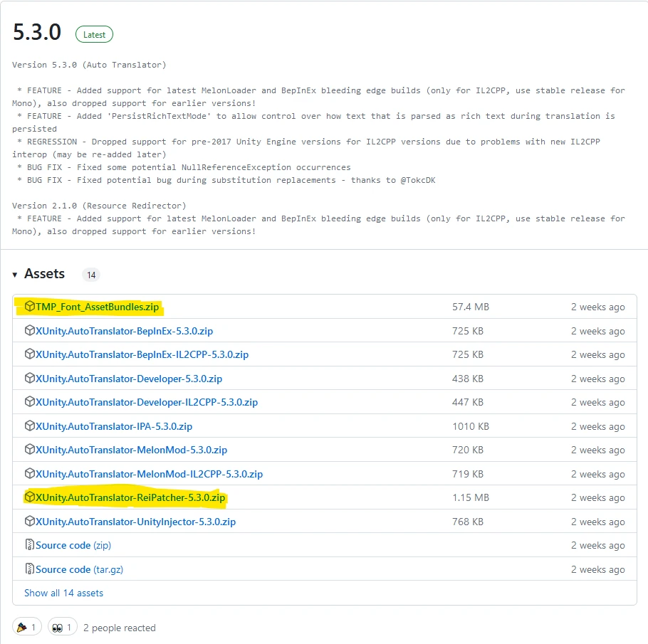Click '2 weeks ago' on Source code (tar.gz) row

pyautogui.click(x=598, y=569)
